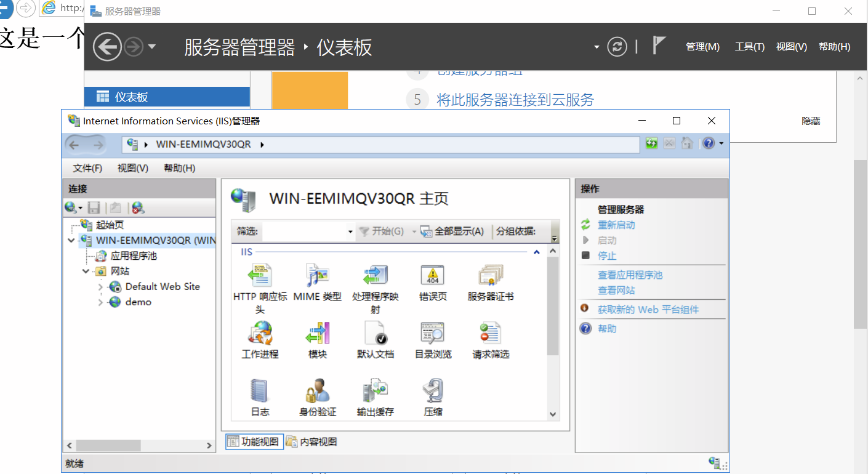The image size is (868, 474).
Task: Open 模块 feature icon
Action: click(318, 333)
